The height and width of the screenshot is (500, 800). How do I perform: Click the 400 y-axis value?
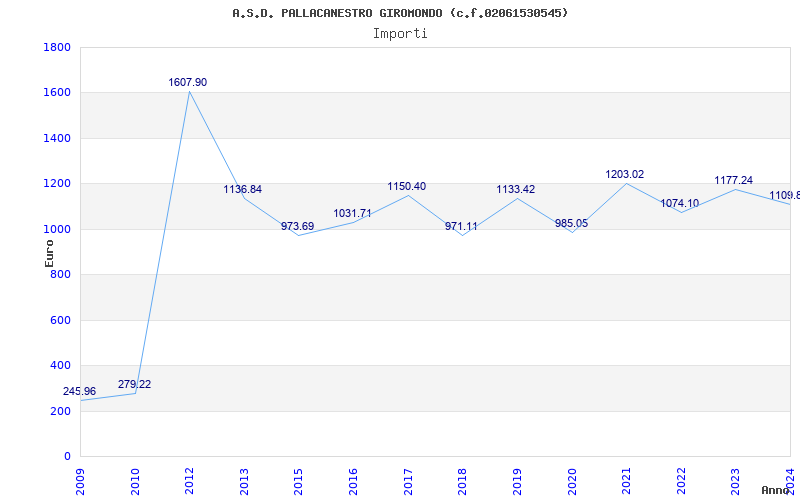61,366
